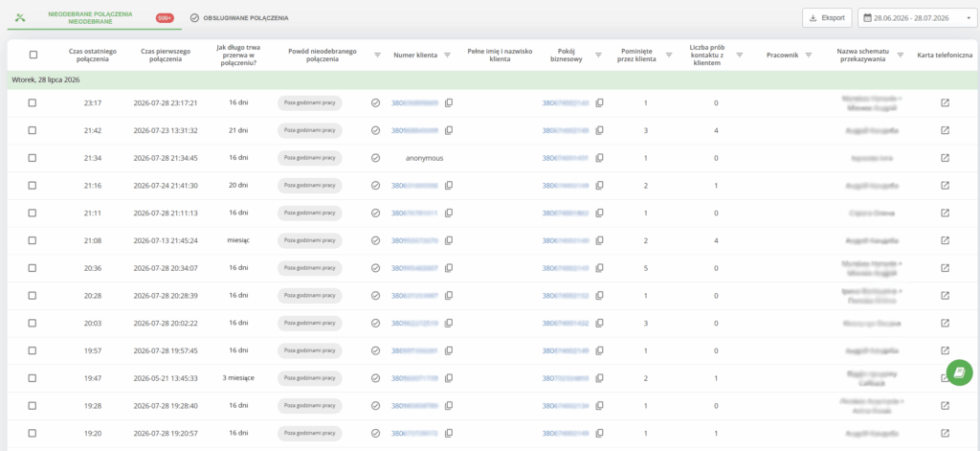Screen dimensions: 980x451
Task: Open client number link in 20:03 row
Action: coord(414,324)
